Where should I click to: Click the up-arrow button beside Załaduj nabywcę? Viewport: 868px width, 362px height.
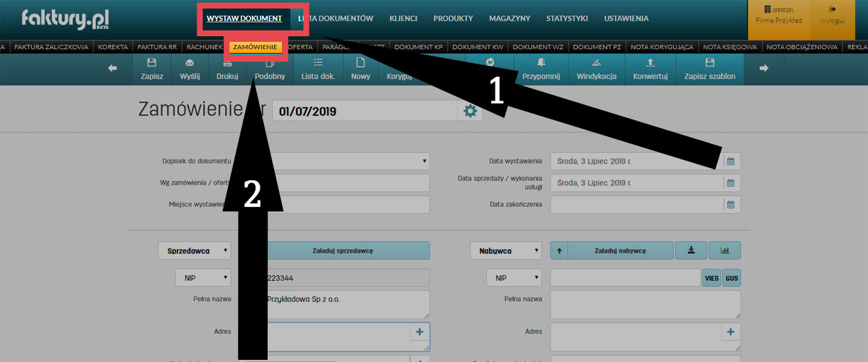(x=560, y=251)
